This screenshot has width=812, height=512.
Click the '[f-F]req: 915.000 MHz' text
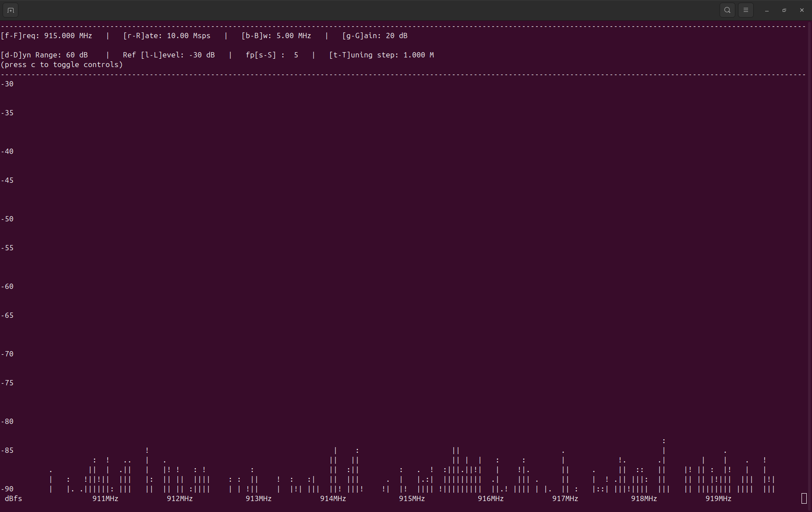coord(46,36)
